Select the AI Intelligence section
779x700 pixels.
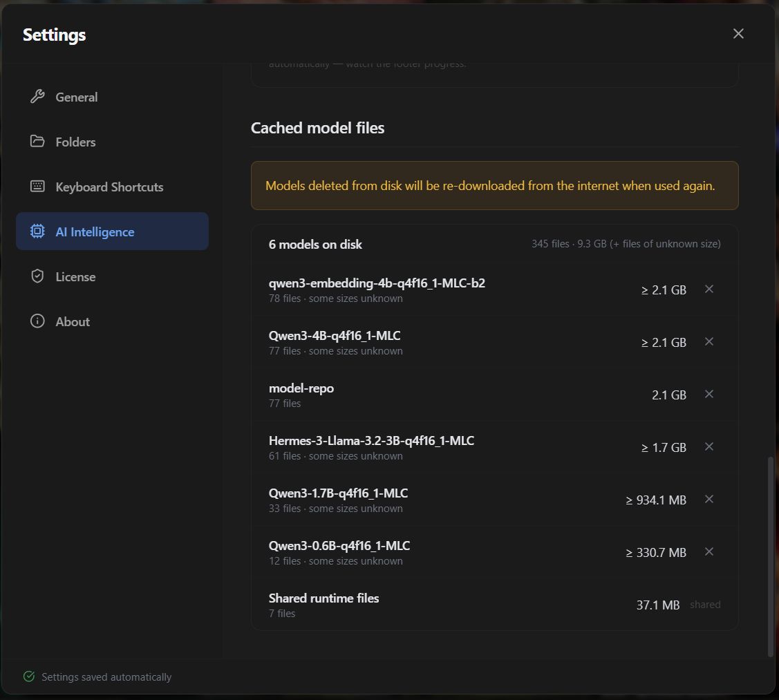[x=112, y=231]
